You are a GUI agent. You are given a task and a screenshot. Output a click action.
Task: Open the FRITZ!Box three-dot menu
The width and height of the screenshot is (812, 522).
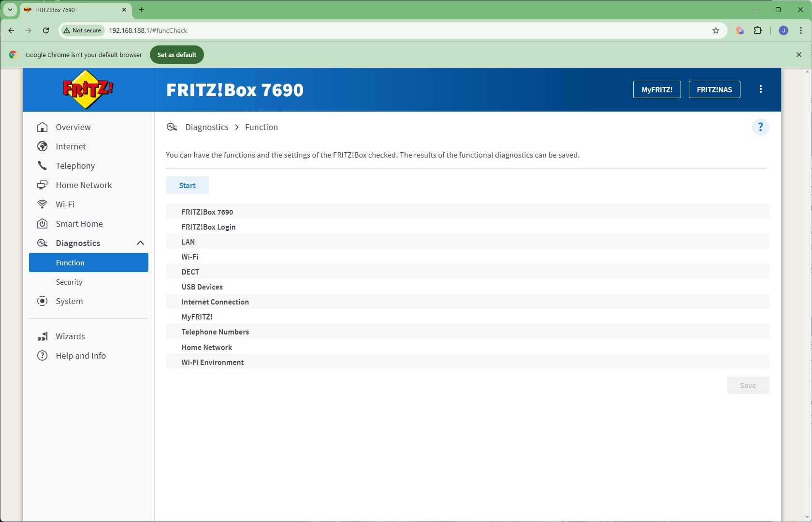coord(761,89)
